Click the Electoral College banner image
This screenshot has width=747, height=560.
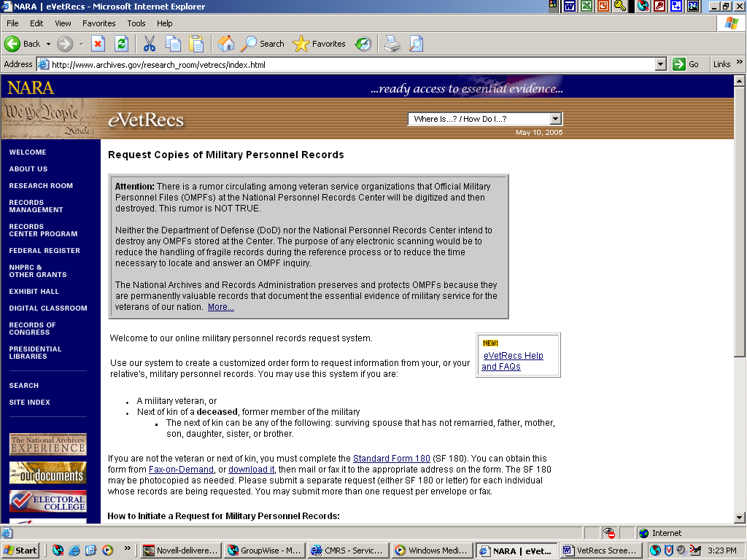coord(48,502)
